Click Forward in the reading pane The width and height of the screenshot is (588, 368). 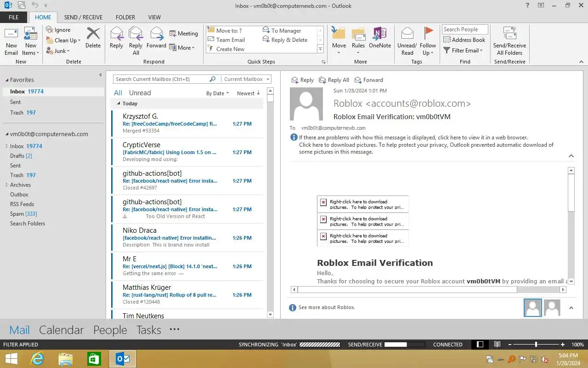click(368, 80)
